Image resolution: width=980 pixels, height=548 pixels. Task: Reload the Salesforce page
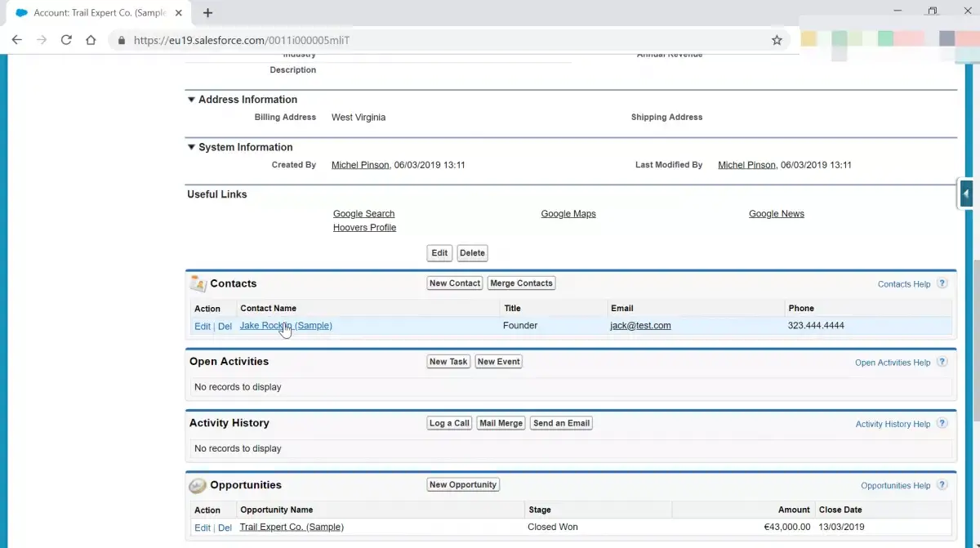click(66, 40)
